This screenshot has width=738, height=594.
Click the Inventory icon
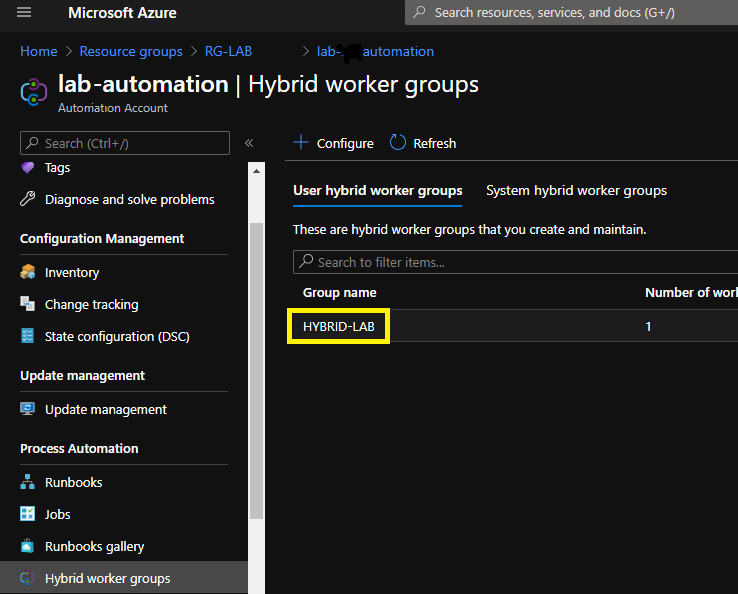[x=28, y=272]
